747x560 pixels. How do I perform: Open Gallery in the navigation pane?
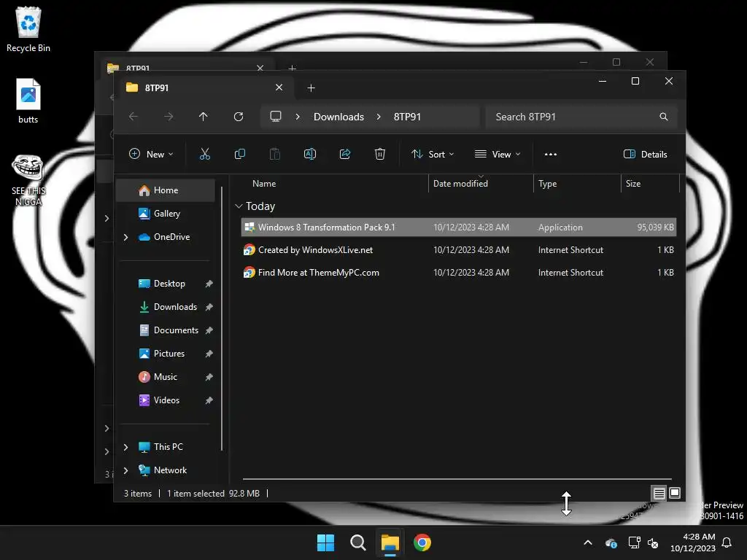click(x=166, y=214)
